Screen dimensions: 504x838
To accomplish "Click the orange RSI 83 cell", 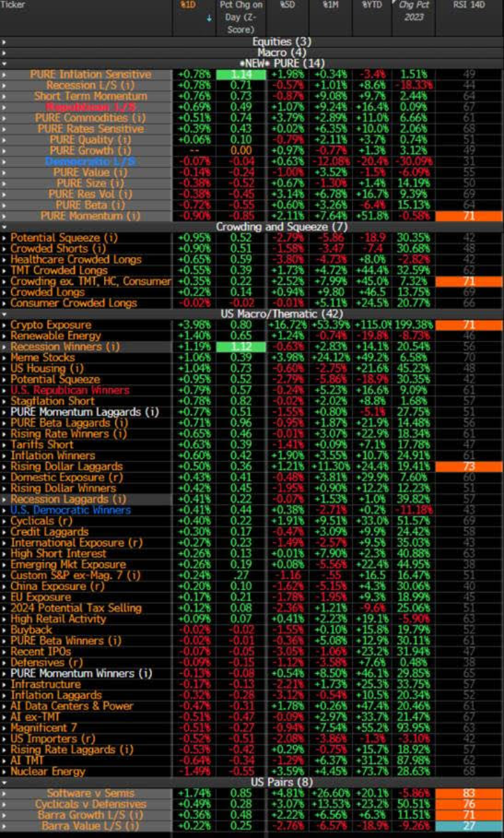I will 468,793.
